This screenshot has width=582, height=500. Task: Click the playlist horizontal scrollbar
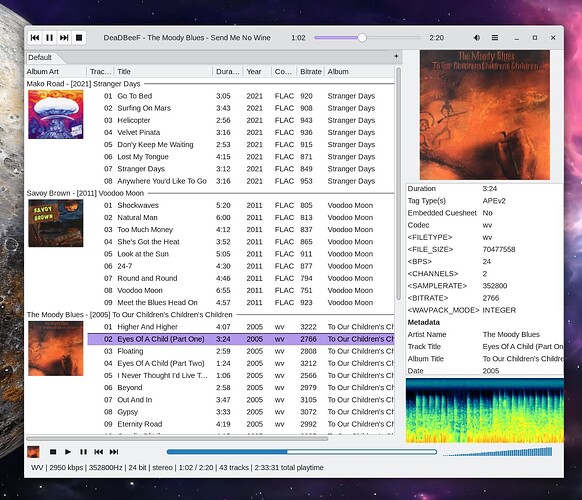(177, 439)
